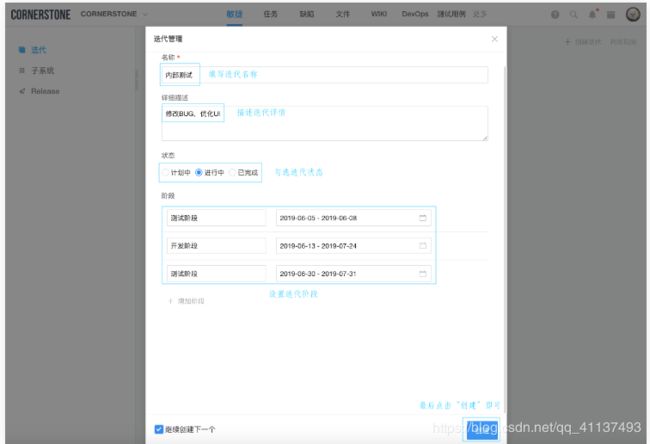Click the date range field 2019-06-13 - 2019-07-24

(x=354, y=245)
